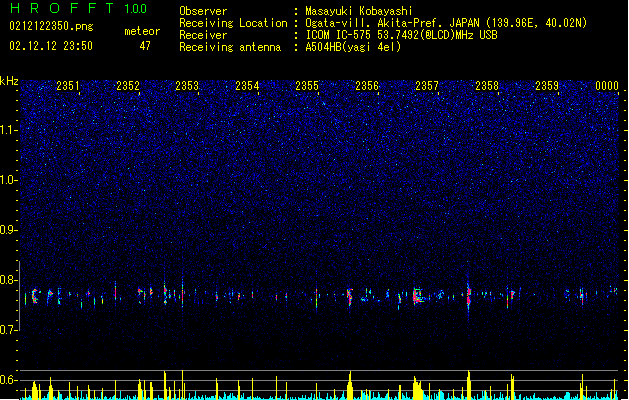Click the 2353 time marker
Screen dimensions: 629x400
click(x=187, y=86)
